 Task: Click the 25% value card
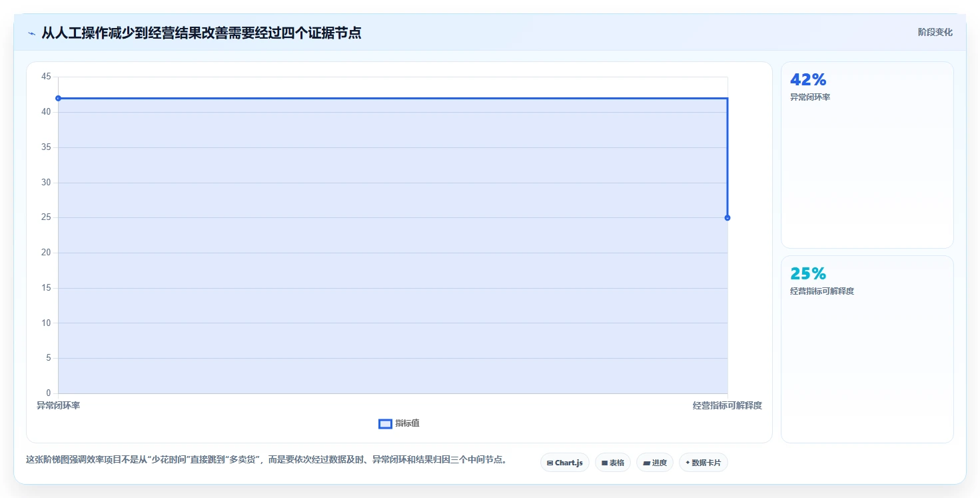pyautogui.click(x=867, y=349)
